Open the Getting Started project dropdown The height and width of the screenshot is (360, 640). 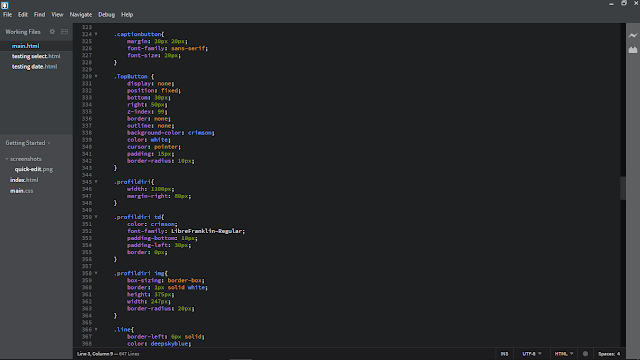pyautogui.click(x=28, y=143)
